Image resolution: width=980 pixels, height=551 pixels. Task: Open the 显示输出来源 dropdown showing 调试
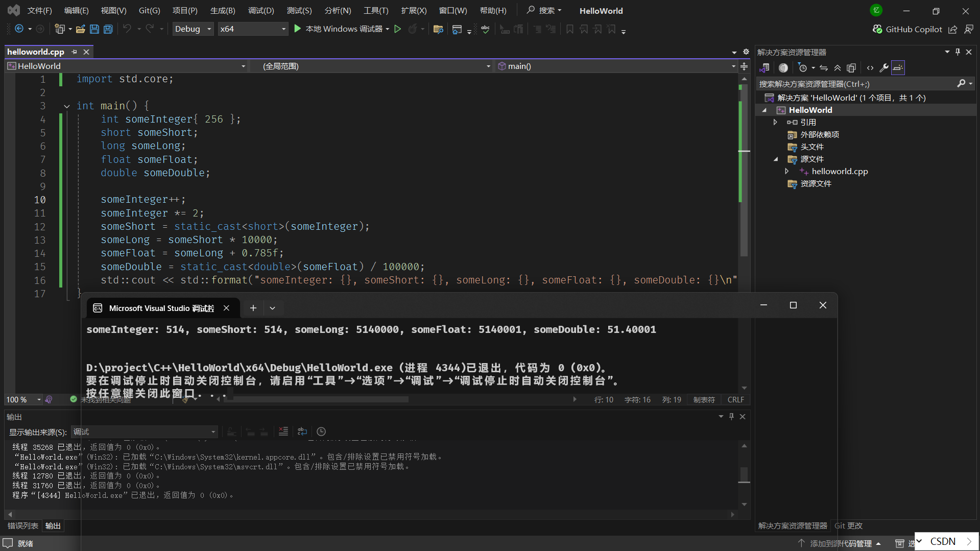pyautogui.click(x=145, y=432)
